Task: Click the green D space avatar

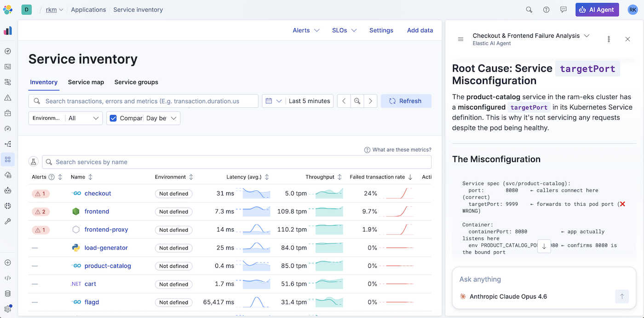Action: coord(27,10)
